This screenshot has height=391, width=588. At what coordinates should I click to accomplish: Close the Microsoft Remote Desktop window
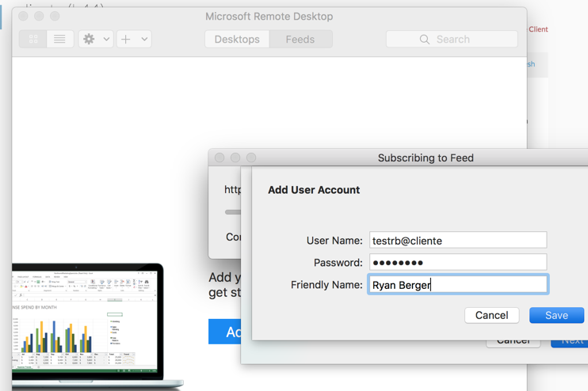tap(23, 16)
